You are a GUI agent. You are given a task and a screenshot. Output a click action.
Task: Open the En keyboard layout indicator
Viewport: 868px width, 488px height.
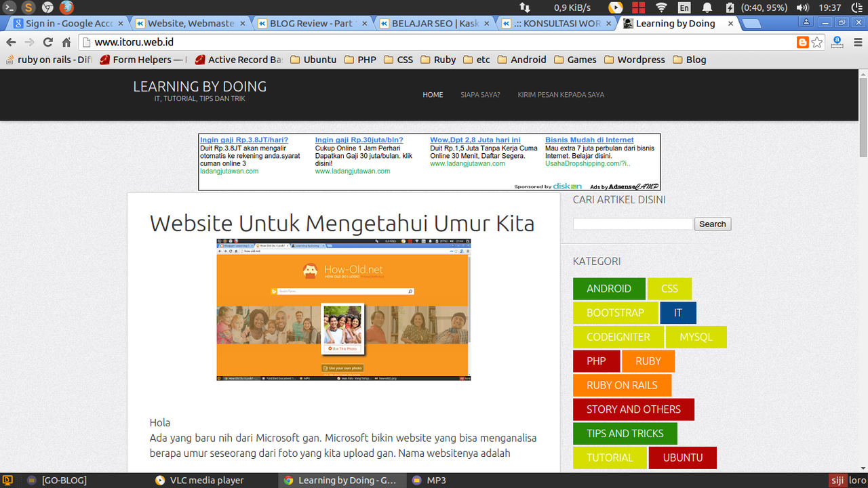(685, 7)
